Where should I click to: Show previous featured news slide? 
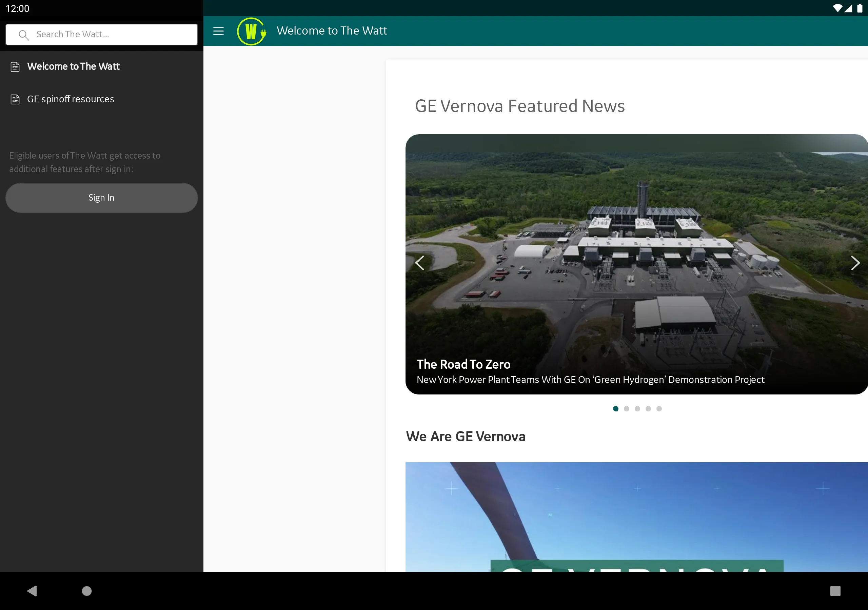[420, 263]
